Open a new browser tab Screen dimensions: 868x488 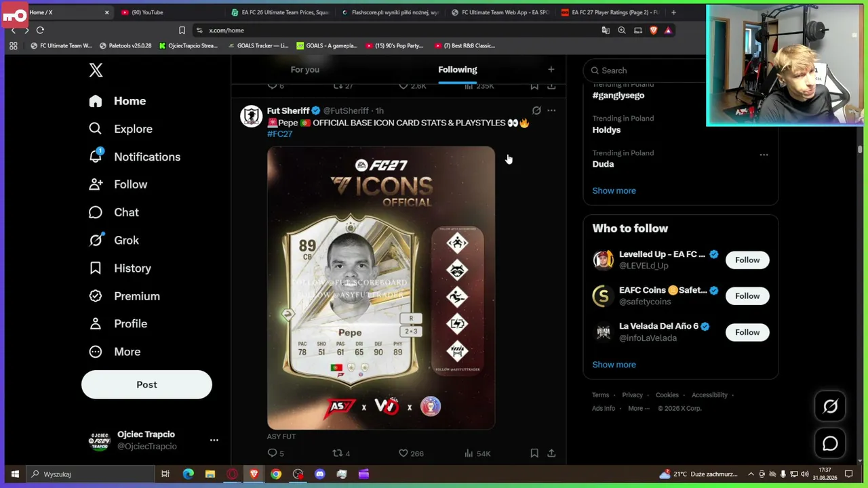pyautogui.click(x=673, y=12)
